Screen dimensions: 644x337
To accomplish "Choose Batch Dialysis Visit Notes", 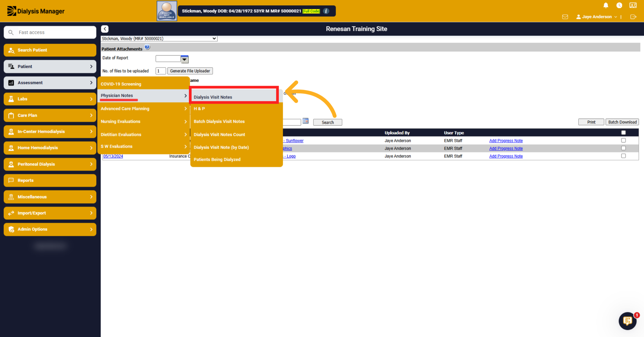I will 219,121.
